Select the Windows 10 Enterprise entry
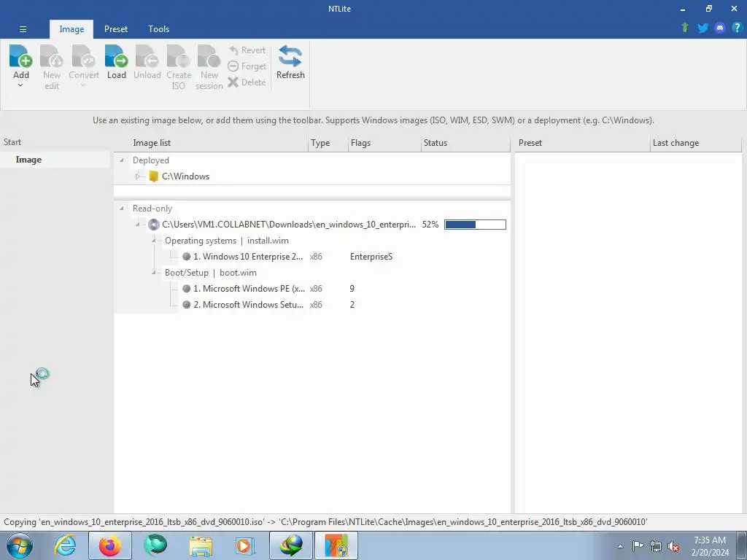 248,256
